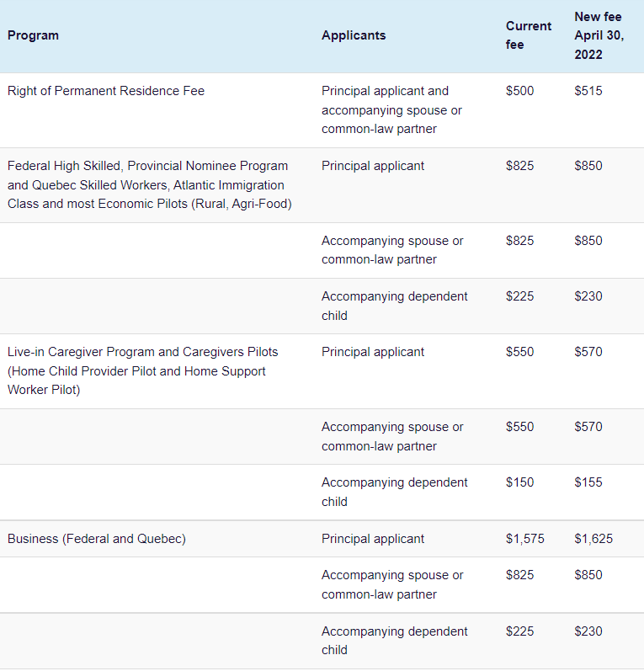Click the $500 current fee cell
Screen dimensions: 644x671
pyautogui.click(x=519, y=91)
